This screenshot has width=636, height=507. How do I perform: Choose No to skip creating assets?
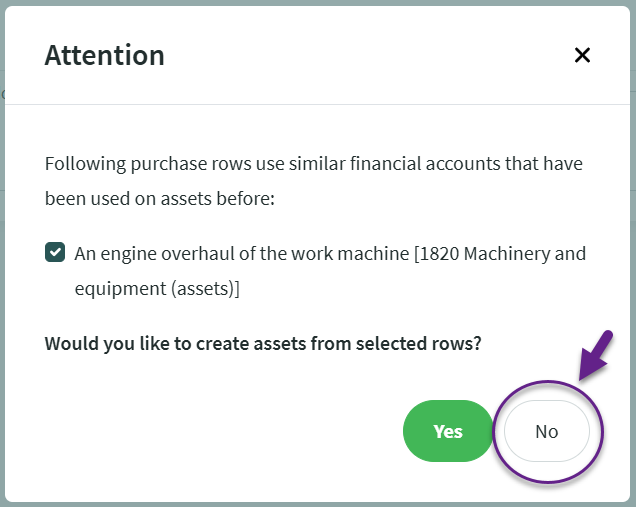(x=546, y=431)
